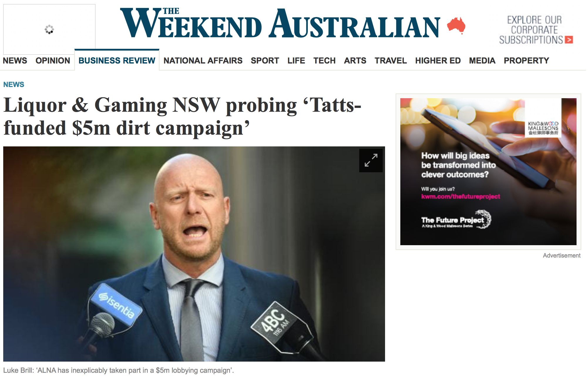This screenshot has height=381, width=588.
Task: Open the News section
Action: tap(15, 61)
